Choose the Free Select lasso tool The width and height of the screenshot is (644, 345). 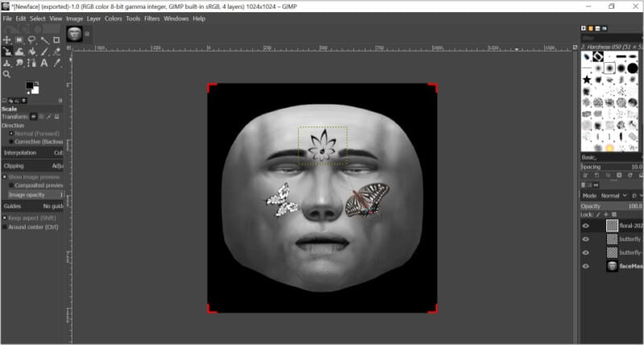point(31,39)
